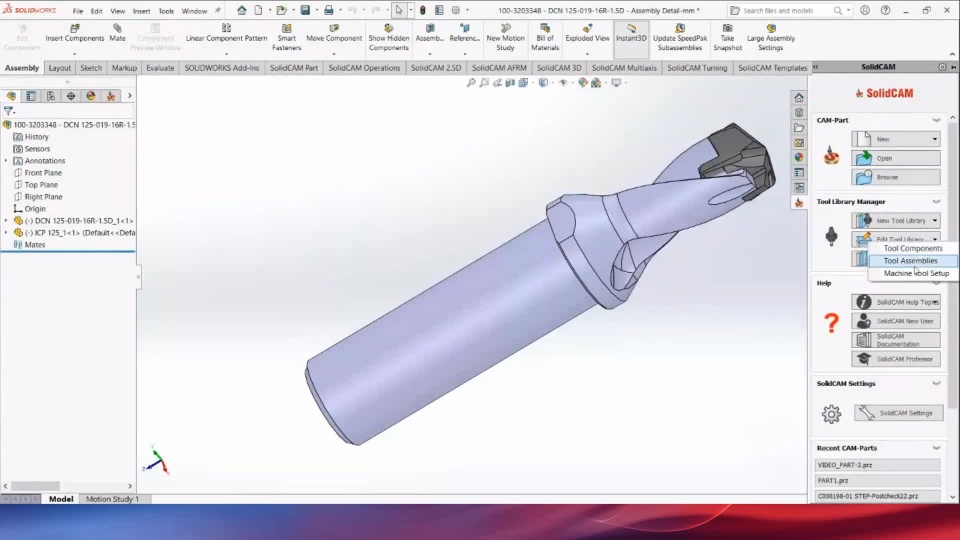The image size is (960, 540).
Task: Click the Rebuild traffic light icon
Action: click(422, 10)
